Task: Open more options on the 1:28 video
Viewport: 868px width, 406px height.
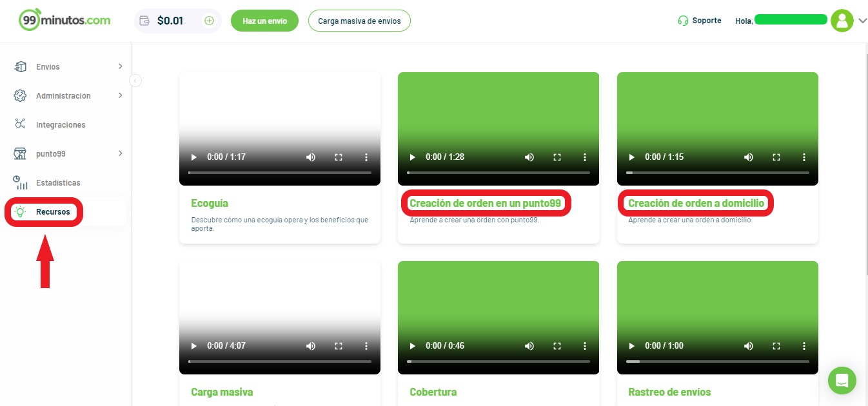Action: [x=585, y=157]
